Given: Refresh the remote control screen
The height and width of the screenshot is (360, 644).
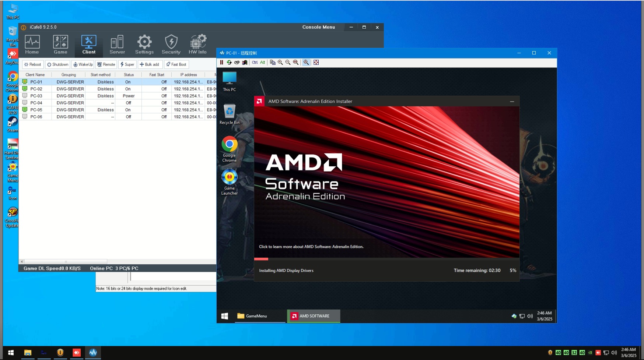Looking at the screenshot, I should 229,62.
